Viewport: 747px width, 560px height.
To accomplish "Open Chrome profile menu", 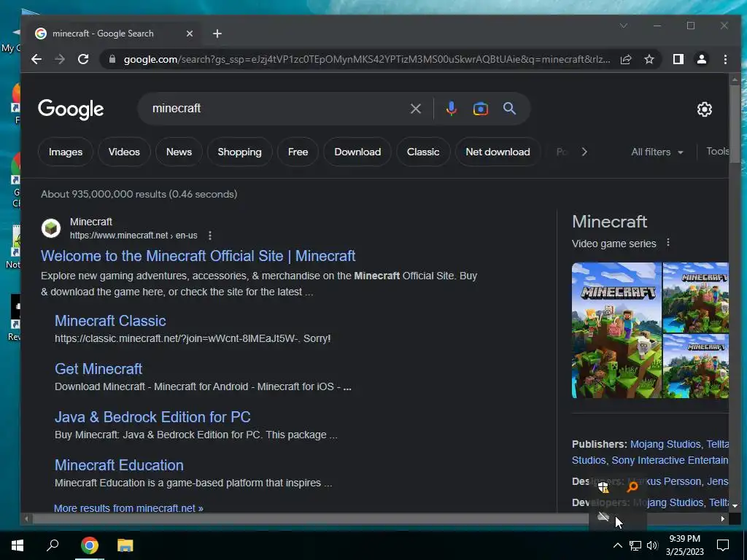I will coord(702,59).
